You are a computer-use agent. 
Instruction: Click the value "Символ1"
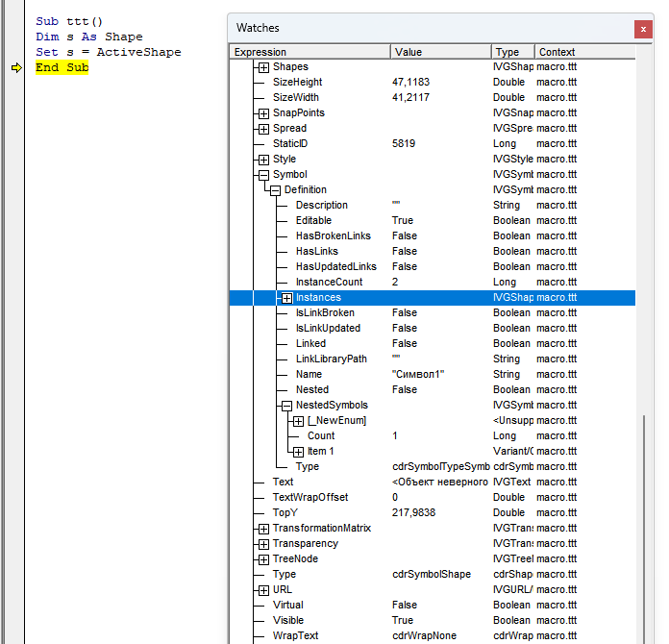pos(418,374)
